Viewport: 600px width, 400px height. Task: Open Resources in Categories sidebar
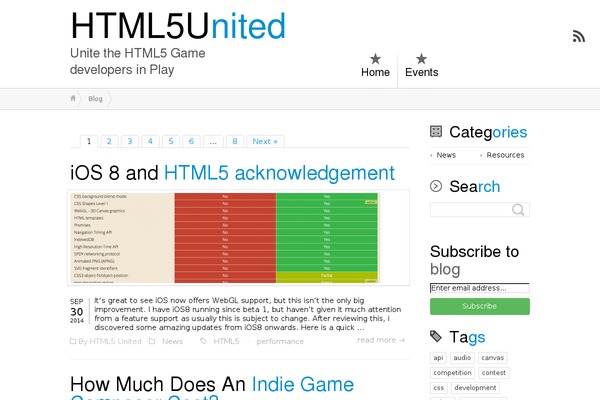(x=505, y=155)
